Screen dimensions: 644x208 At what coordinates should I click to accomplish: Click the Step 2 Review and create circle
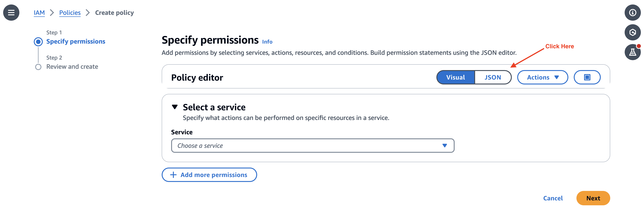coord(38,66)
